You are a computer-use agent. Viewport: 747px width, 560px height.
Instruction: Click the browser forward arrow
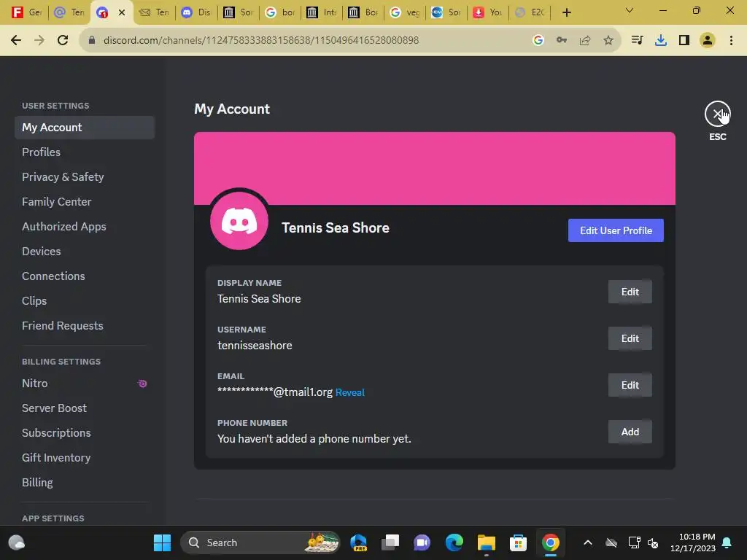pos(39,40)
